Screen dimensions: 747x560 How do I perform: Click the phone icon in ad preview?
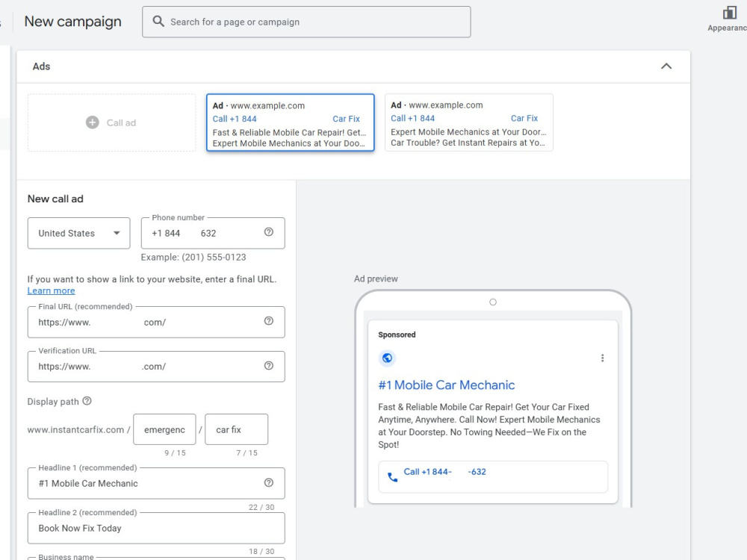coord(393,476)
